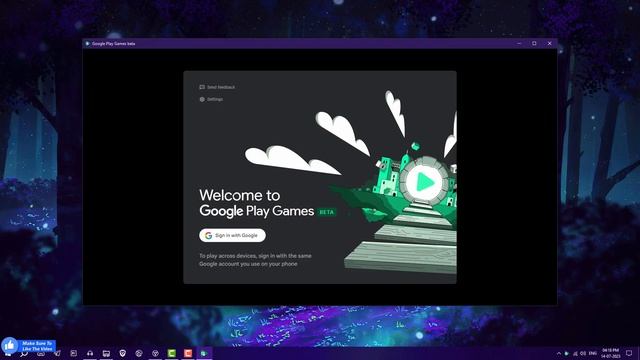The image size is (640, 360).
Task: Open the monitor-shaped taskbar app icon
Action: tap(106, 353)
